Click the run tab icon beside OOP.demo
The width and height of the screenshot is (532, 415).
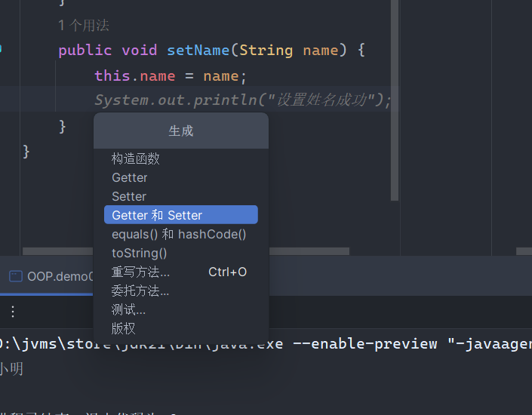tap(15, 276)
